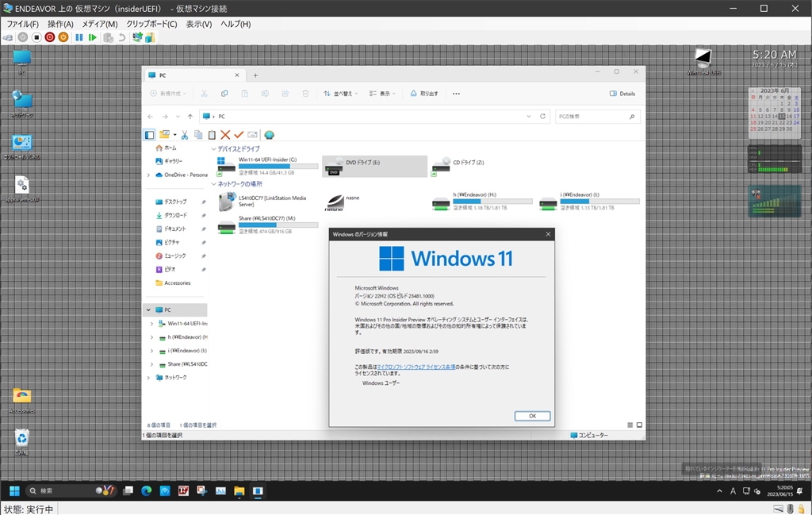
Task: Click the red Shut Down VM button
Action: (x=50, y=37)
